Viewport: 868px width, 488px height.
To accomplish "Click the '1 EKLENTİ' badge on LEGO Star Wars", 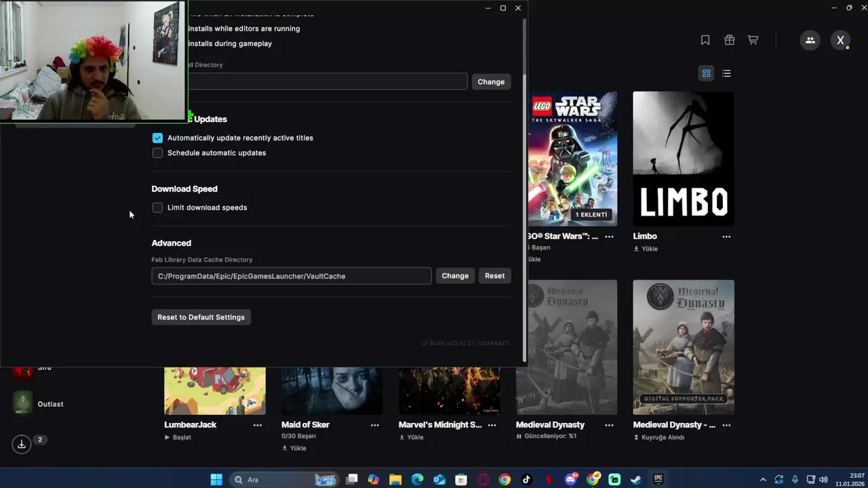I will (x=591, y=215).
